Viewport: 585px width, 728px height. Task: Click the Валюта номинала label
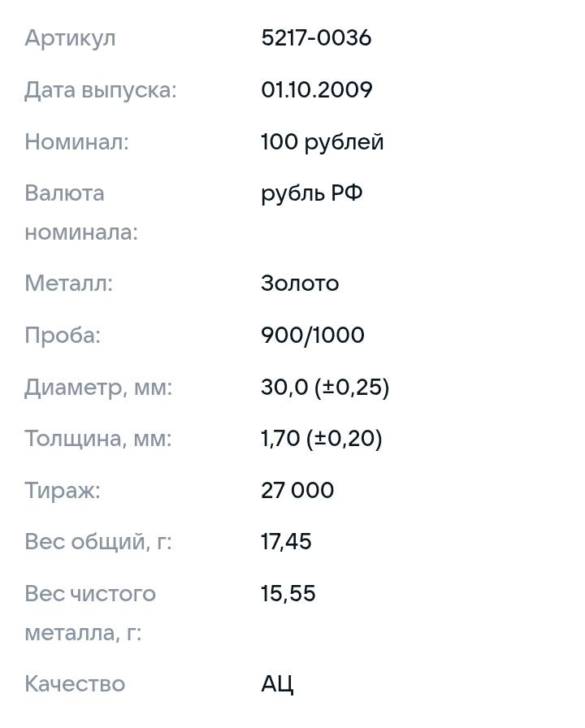(80, 213)
